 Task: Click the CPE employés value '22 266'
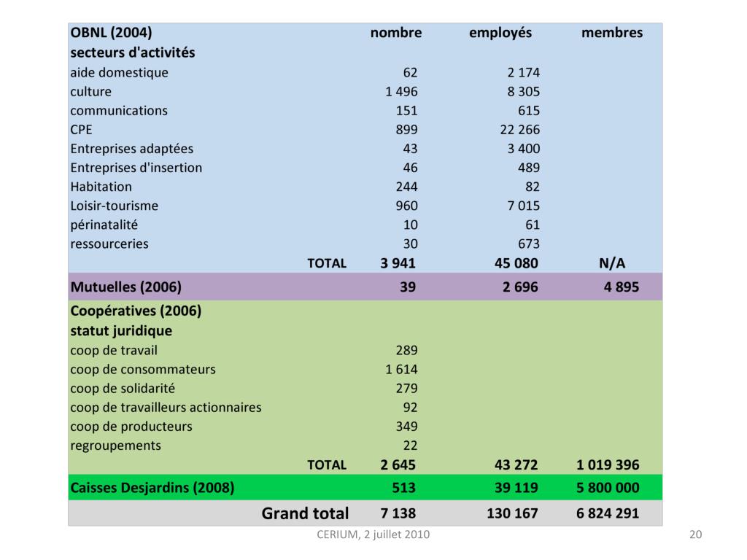coord(519,130)
